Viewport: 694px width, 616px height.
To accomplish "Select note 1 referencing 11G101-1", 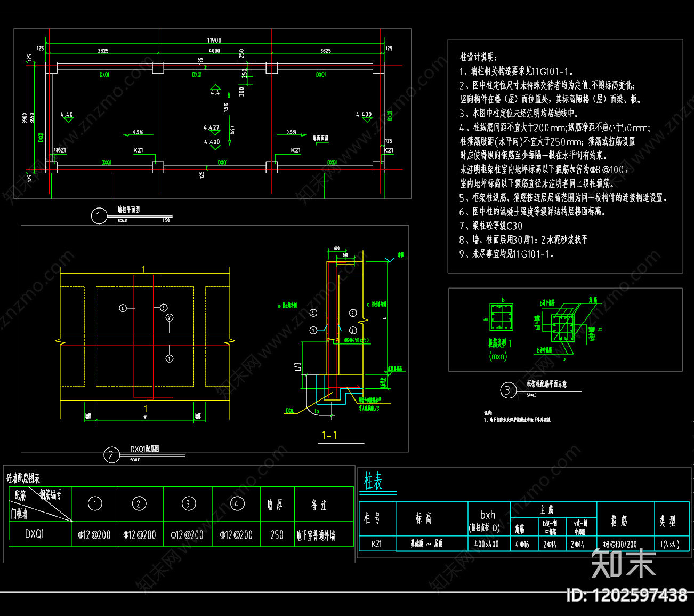I will point(517,71).
